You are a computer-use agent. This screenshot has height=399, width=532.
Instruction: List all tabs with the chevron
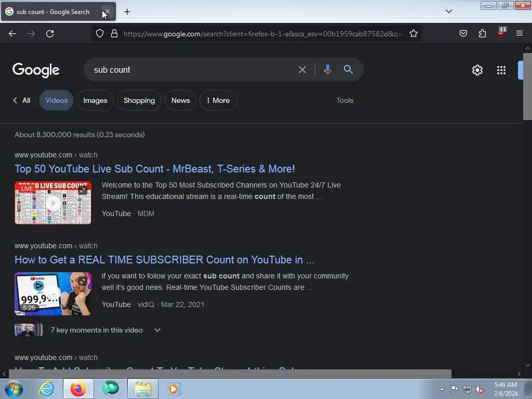click(448, 11)
